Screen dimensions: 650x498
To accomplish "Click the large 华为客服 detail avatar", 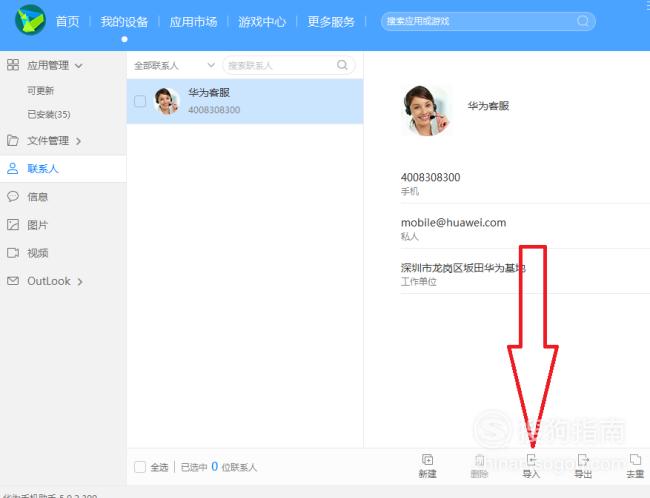I will tap(426, 111).
